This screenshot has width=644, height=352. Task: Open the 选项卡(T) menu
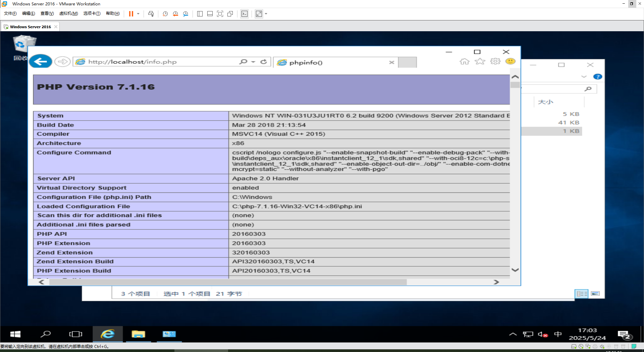point(92,13)
